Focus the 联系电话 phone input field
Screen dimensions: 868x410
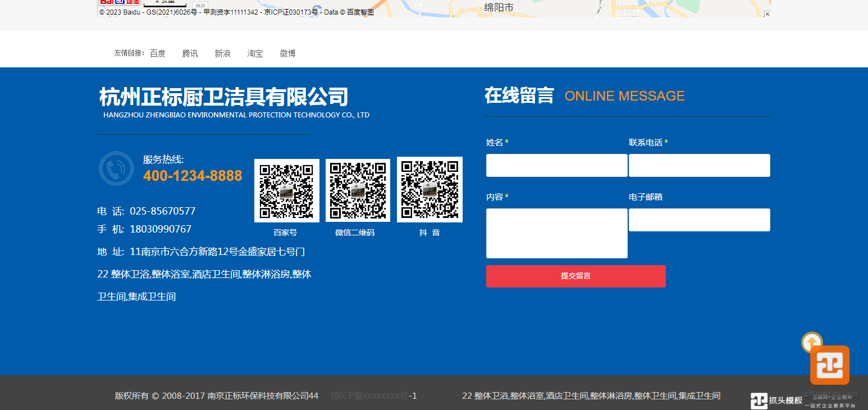click(699, 166)
